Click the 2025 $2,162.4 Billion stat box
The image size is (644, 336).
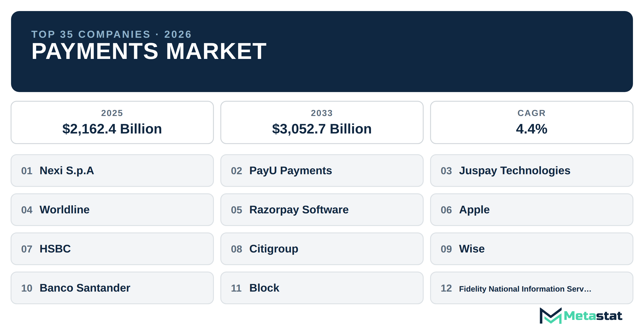coord(112,122)
